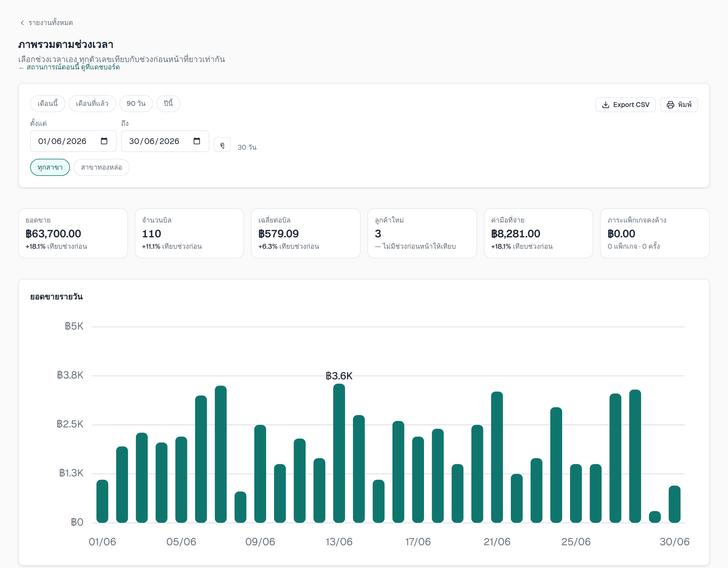Click the ดู view button
The height and width of the screenshot is (568, 728).
[222, 145]
